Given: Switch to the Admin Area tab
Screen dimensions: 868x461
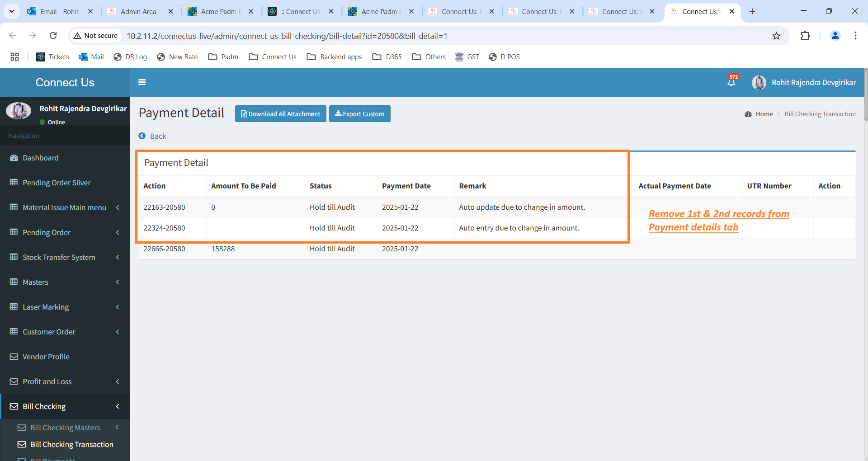Looking at the screenshot, I should (x=138, y=11).
